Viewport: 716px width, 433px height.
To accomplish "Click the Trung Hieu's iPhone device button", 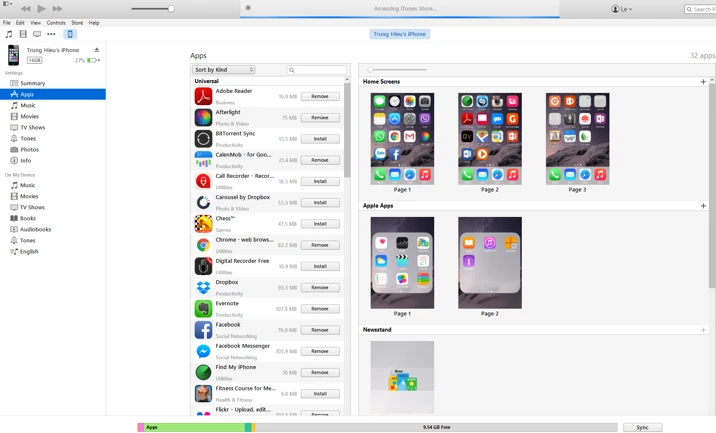I will 400,34.
